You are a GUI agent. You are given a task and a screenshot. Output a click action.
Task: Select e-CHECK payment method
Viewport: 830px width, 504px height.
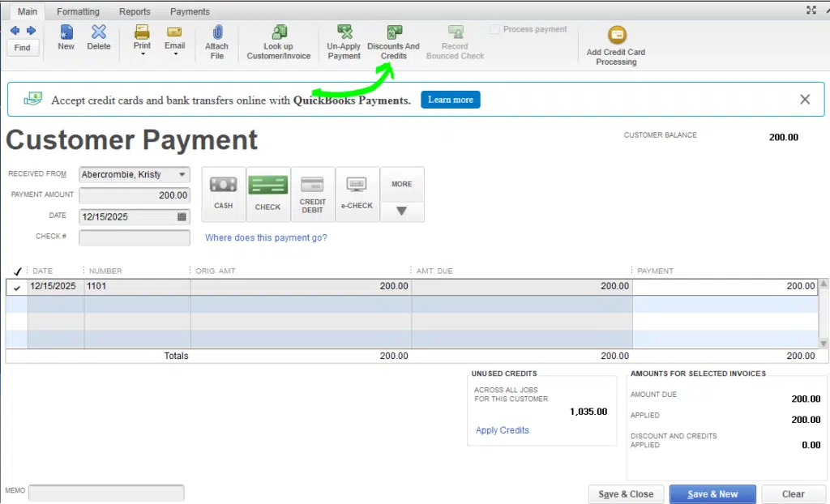tap(357, 194)
